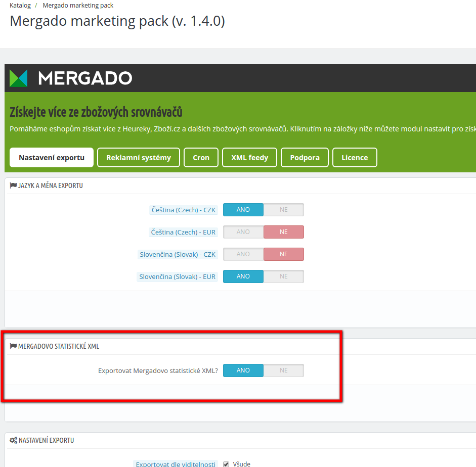Enable ANO for Mergadovo statistické XML export

click(243, 370)
